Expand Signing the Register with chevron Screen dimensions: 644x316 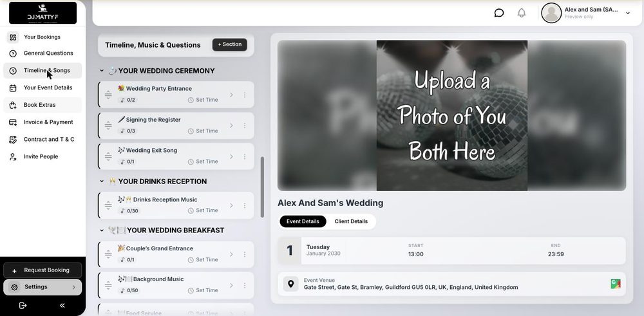(231, 125)
